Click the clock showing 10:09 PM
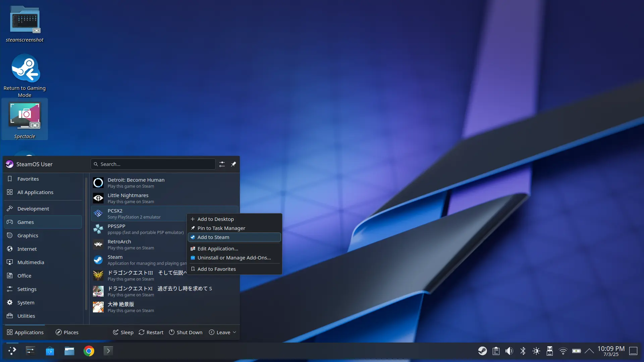This screenshot has height=362, width=644. (611, 351)
